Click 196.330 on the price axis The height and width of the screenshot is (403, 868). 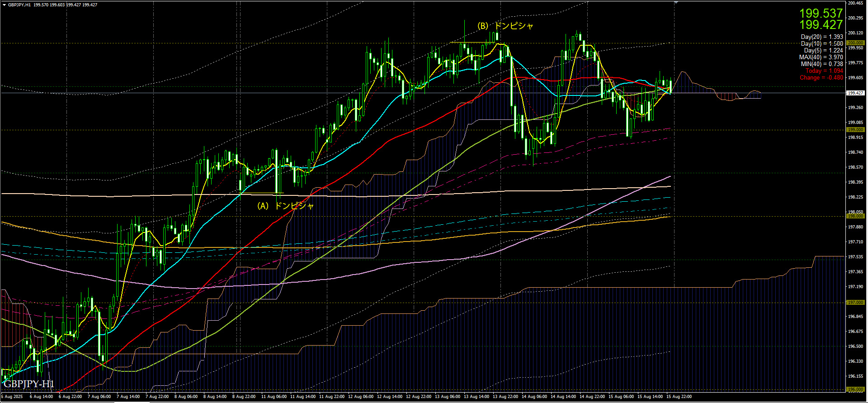(x=855, y=361)
